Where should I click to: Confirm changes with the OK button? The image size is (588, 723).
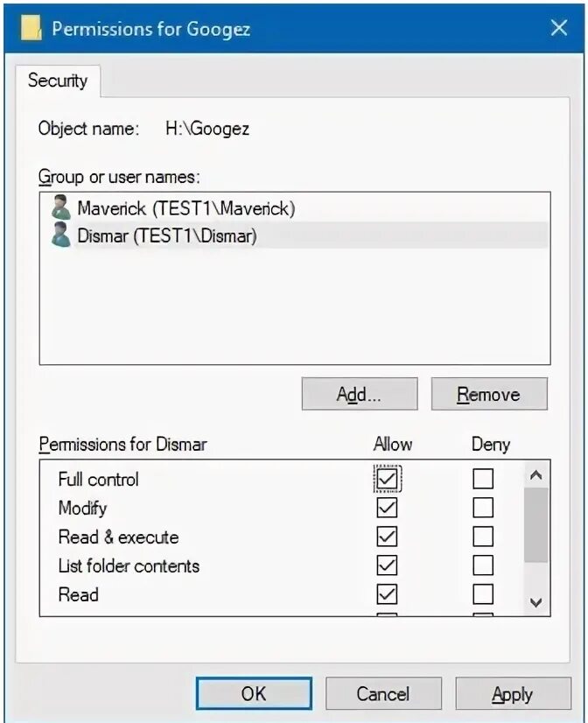[254, 693]
